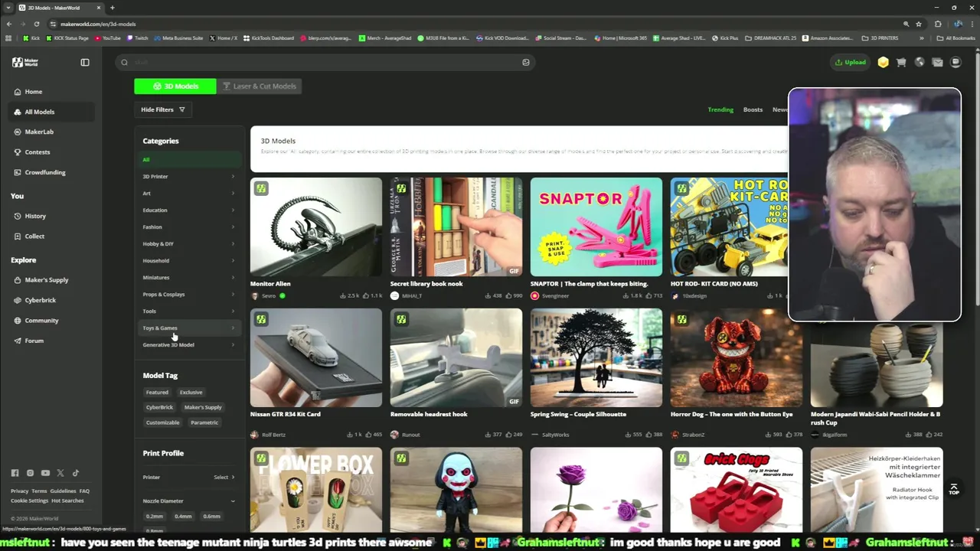Open the user avatar menu
The height and width of the screenshot is (551, 980).
[x=955, y=63]
